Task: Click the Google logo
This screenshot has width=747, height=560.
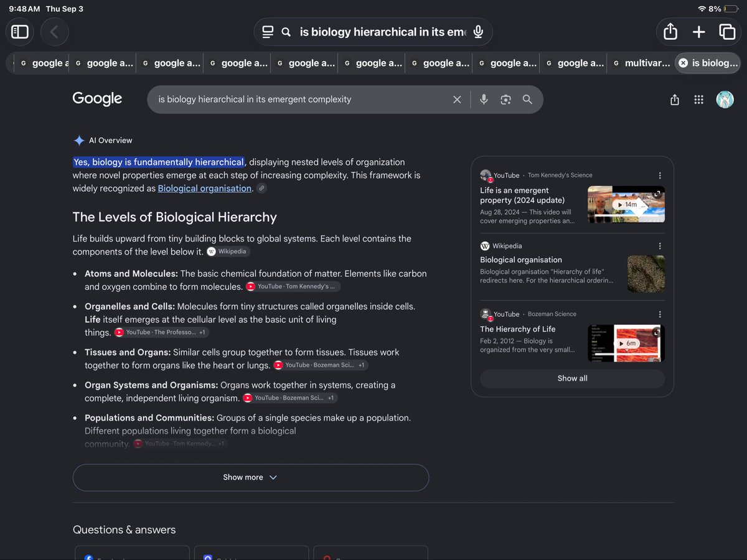Action: (97, 99)
